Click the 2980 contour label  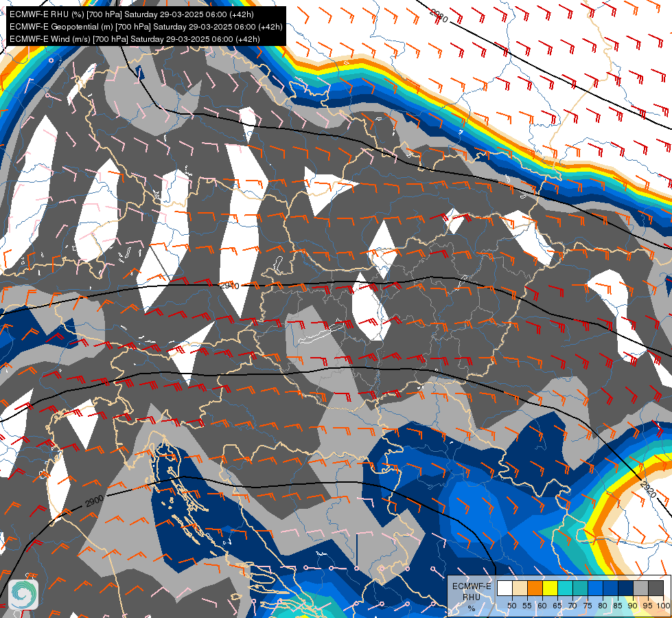point(439,16)
